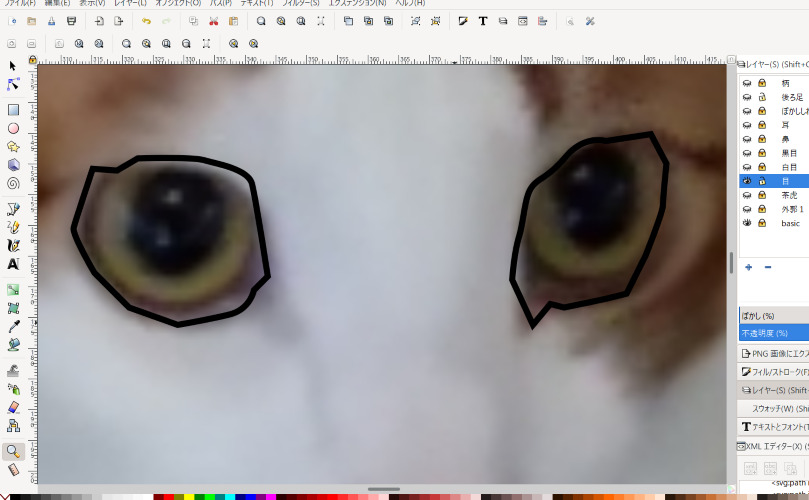Group selected objects icon

click(416, 21)
